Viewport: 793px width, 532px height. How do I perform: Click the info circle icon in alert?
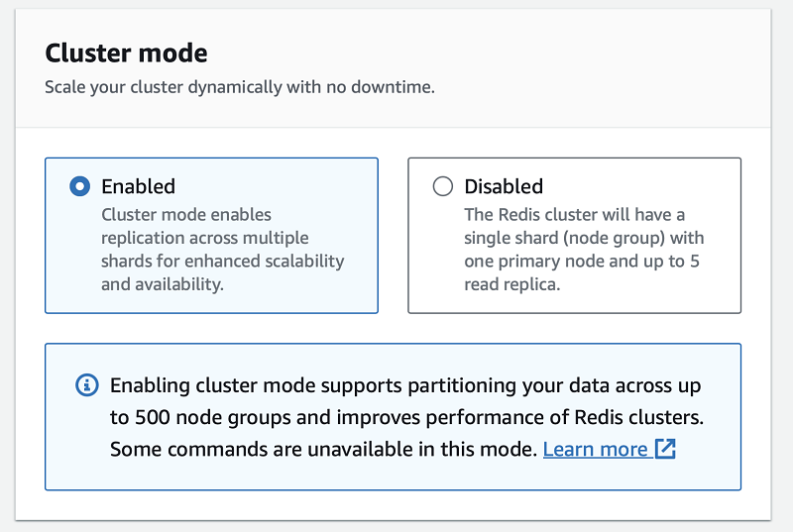coord(87,385)
